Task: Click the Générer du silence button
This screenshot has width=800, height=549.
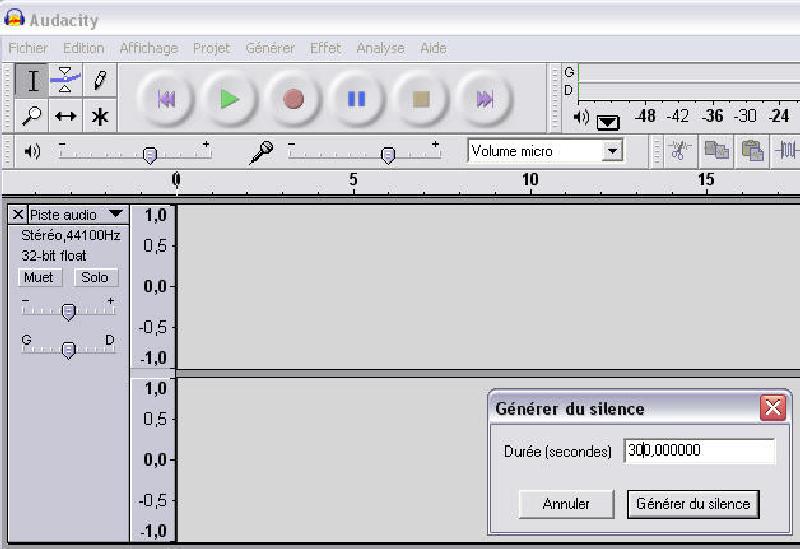Action: coord(693,504)
